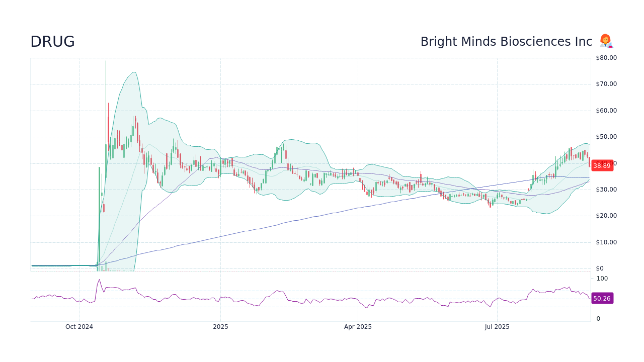Click the $50.00 price axis label
Viewport: 644px width, 362px height.
click(x=606, y=137)
